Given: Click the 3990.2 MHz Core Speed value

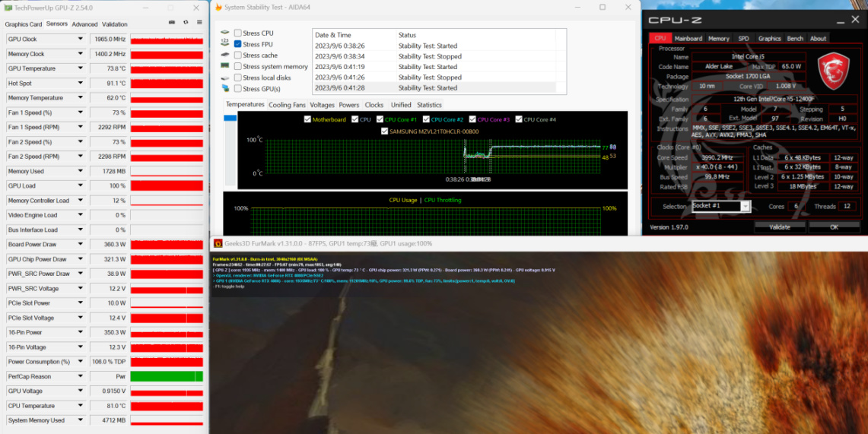Looking at the screenshot, I should pos(719,157).
